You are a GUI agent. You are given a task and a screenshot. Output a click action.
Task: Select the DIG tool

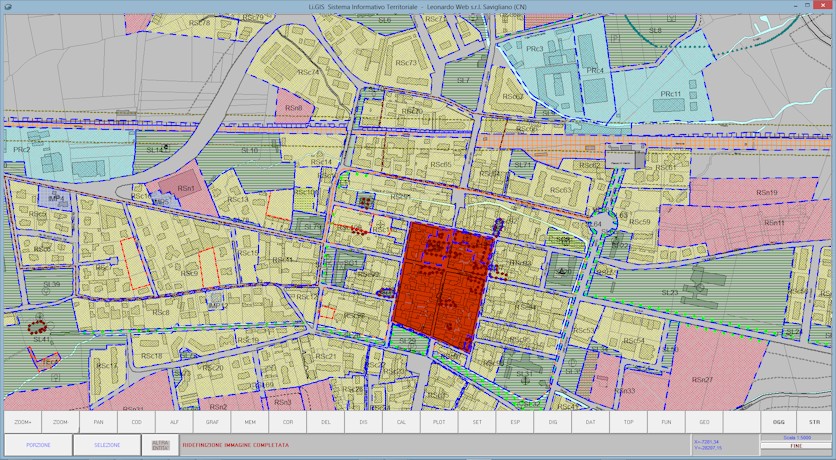coord(553,423)
